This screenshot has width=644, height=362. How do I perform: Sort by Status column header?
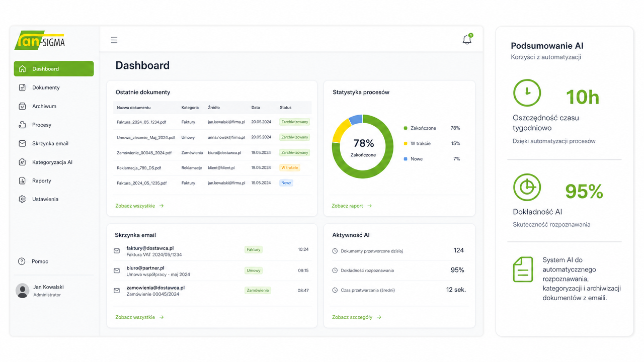(285, 108)
